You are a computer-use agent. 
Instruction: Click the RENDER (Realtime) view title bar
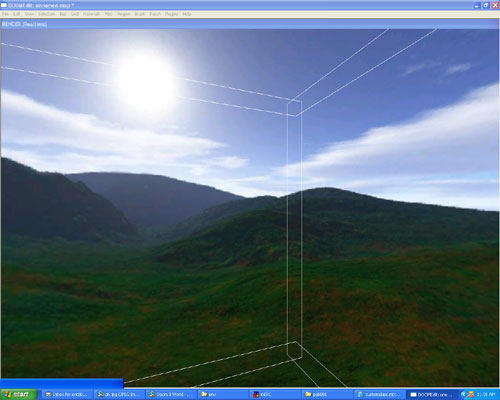coord(250,24)
